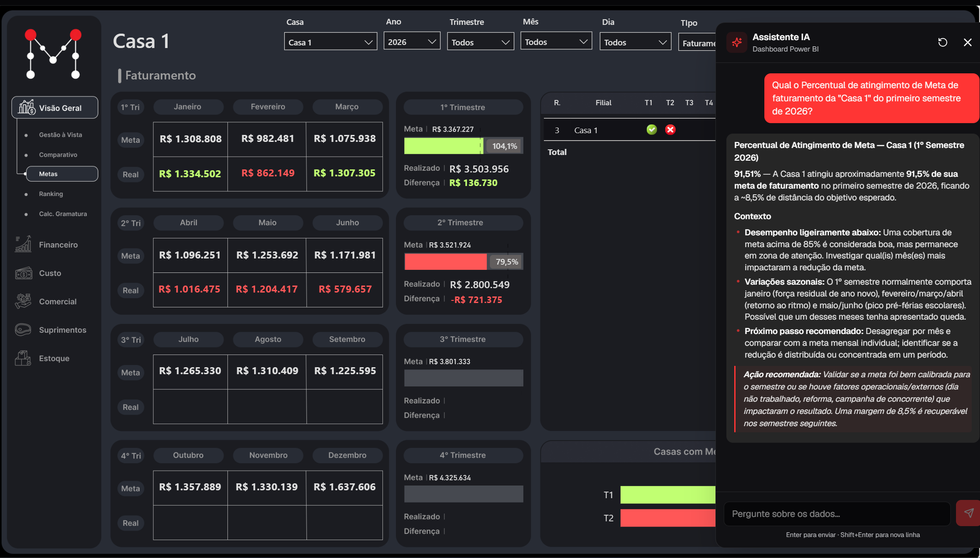Click 1º Trimestre difference R$ 136.730
980x558 pixels.
[473, 183]
